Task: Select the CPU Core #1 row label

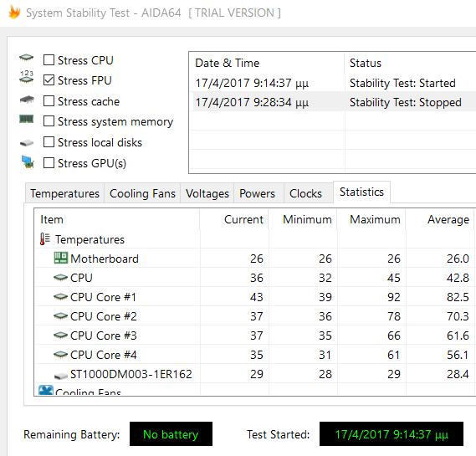Action: coord(103,297)
